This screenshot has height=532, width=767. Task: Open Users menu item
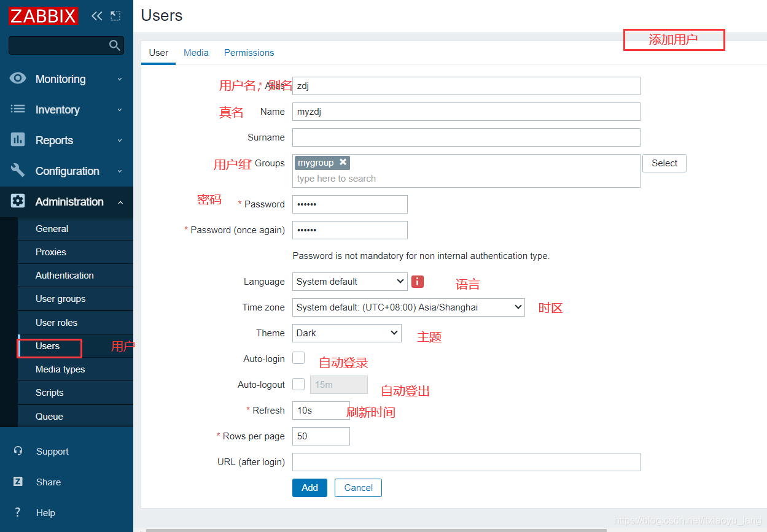point(76,346)
